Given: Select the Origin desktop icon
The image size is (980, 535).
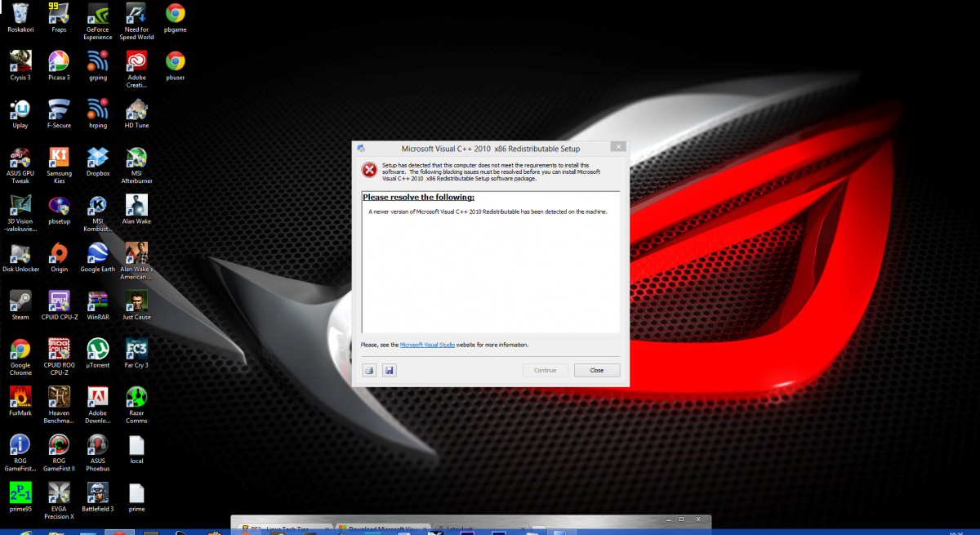Looking at the screenshot, I should pos(59,258).
